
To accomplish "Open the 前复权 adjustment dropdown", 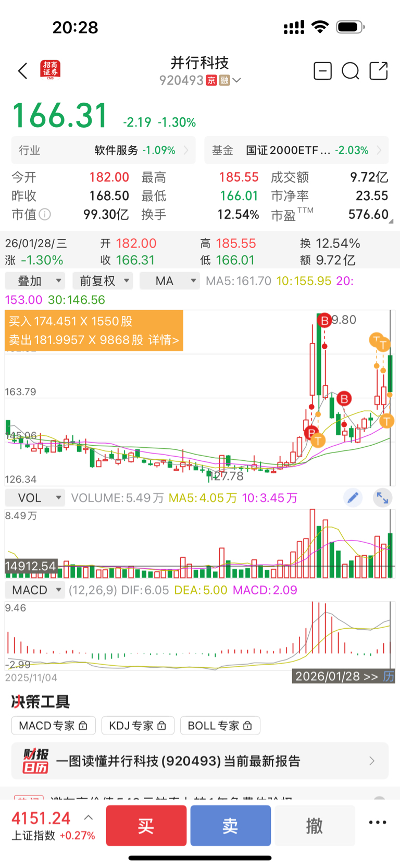I will (103, 281).
